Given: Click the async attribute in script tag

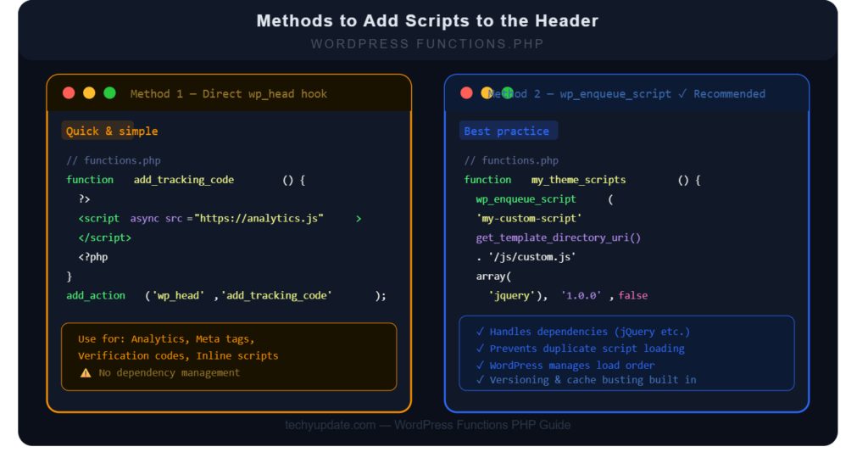Looking at the screenshot, I should click(144, 219).
